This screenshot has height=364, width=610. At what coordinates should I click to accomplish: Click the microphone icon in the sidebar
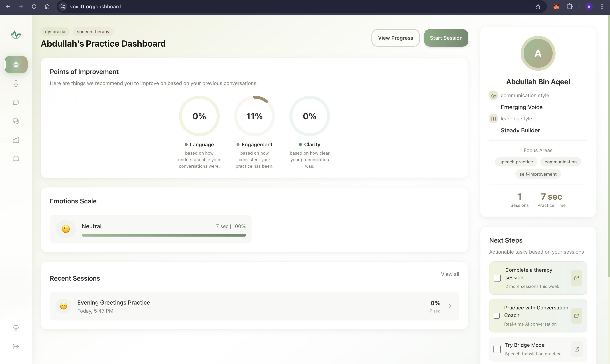(x=16, y=83)
